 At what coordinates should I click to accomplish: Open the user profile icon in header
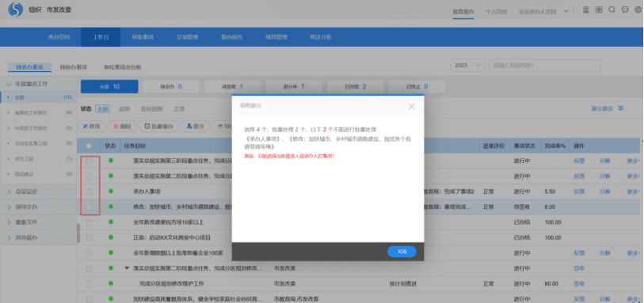tap(586, 9)
